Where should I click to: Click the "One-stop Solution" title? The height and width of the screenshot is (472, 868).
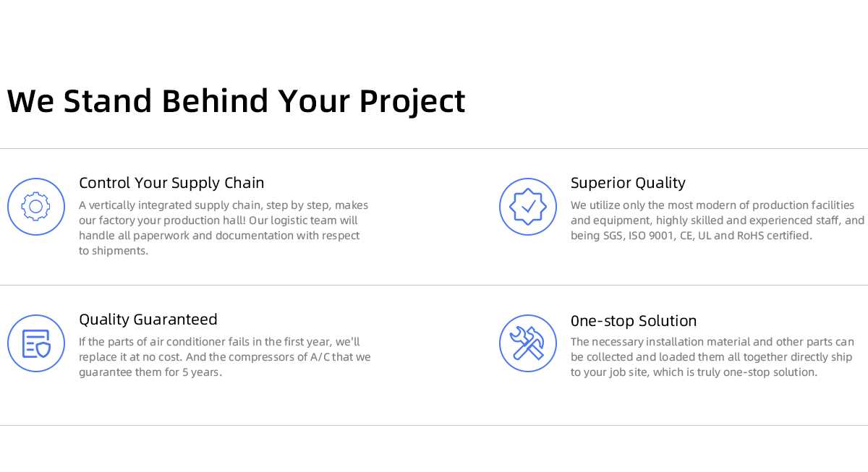634,321
